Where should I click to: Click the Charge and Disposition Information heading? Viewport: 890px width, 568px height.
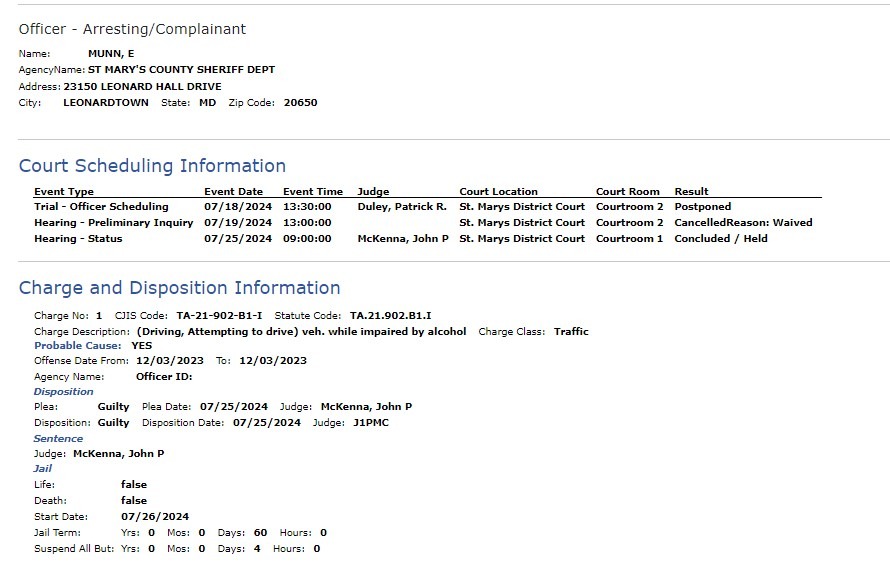(179, 288)
